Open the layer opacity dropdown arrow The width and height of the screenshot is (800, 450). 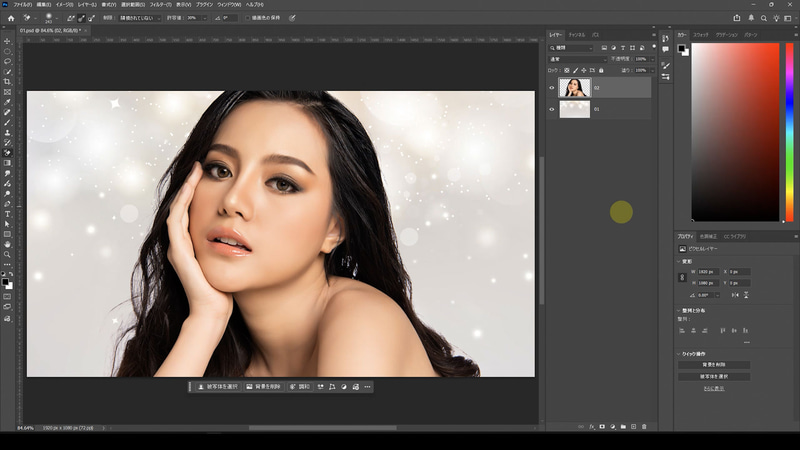click(653, 59)
